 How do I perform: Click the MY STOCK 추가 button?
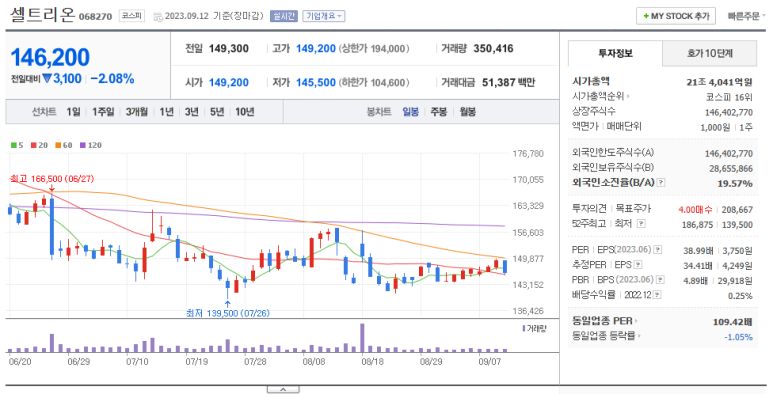click(676, 16)
